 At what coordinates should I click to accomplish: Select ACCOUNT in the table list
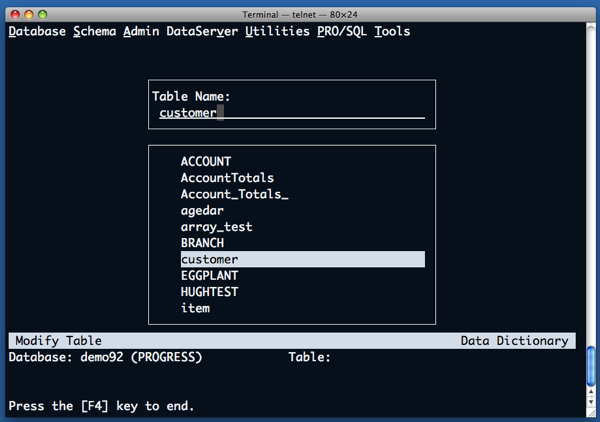[x=206, y=161]
